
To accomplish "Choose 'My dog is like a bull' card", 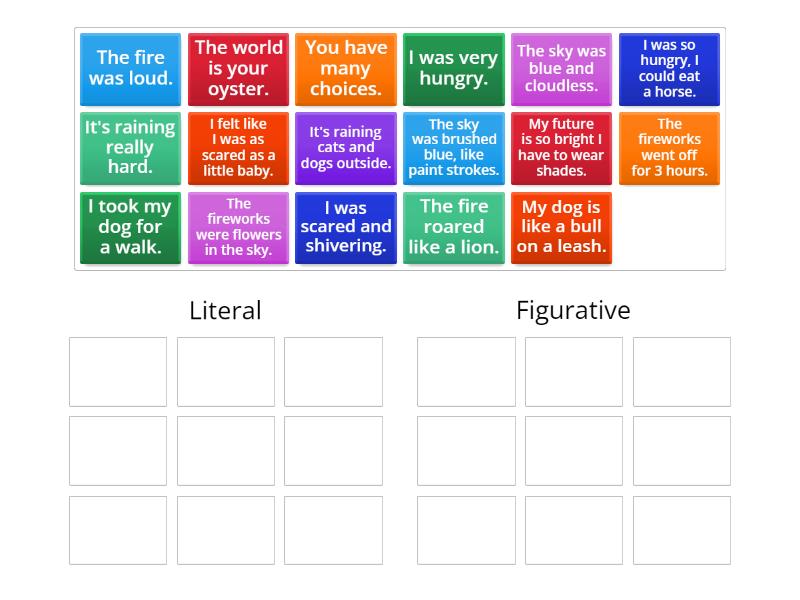I will 561,228.
